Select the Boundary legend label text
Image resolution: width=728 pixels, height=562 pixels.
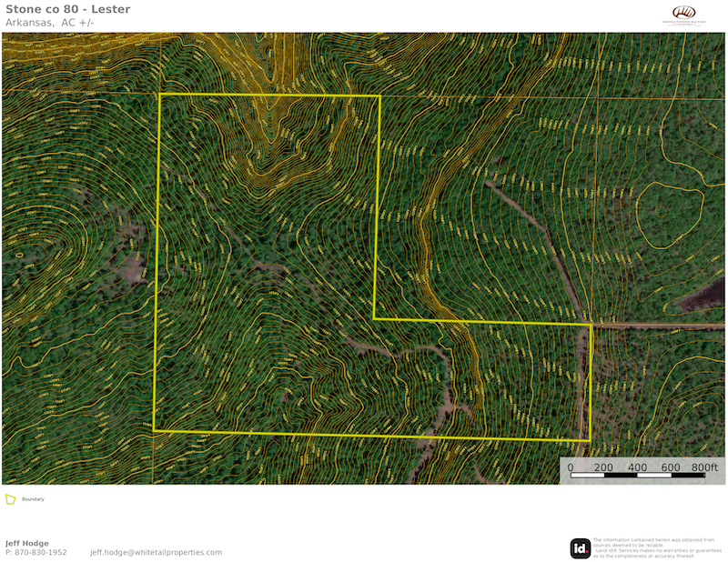coord(33,499)
